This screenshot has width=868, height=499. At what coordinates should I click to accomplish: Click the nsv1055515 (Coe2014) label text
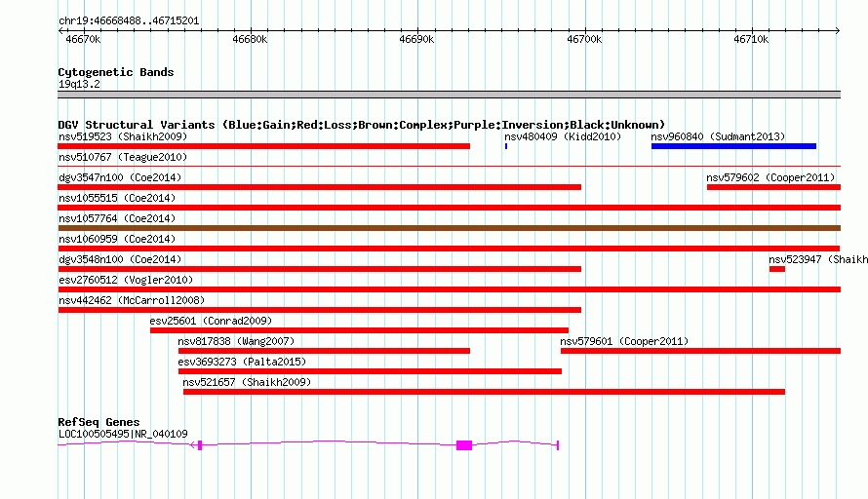tap(117, 198)
